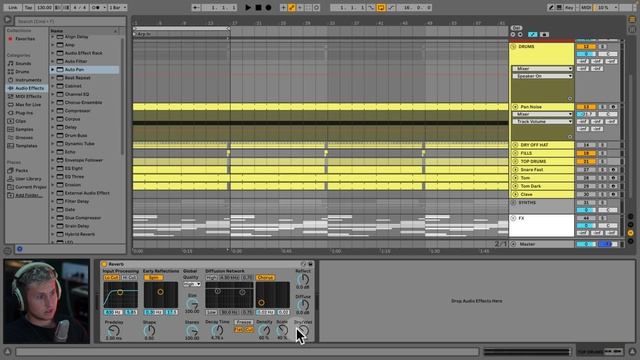Click the Add Folder link
Screen dimensions: 640x360
[x=29, y=196]
